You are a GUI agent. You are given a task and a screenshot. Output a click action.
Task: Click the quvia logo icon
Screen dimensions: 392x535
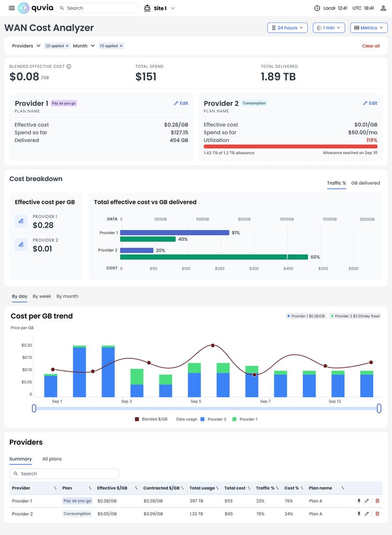[x=23, y=8]
